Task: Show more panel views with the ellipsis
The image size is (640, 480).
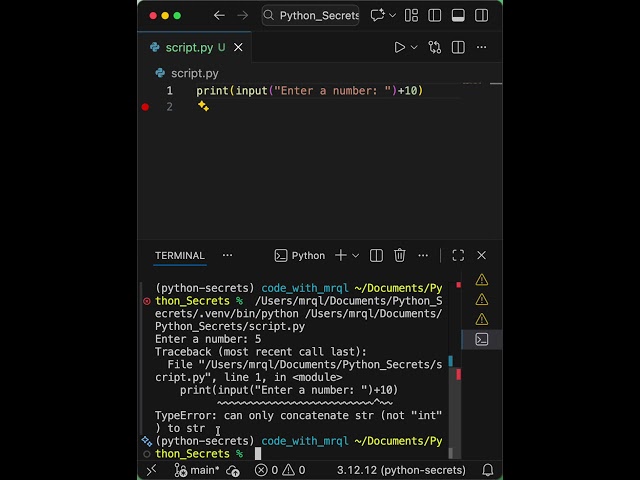Action: click(x=227, y=256)
